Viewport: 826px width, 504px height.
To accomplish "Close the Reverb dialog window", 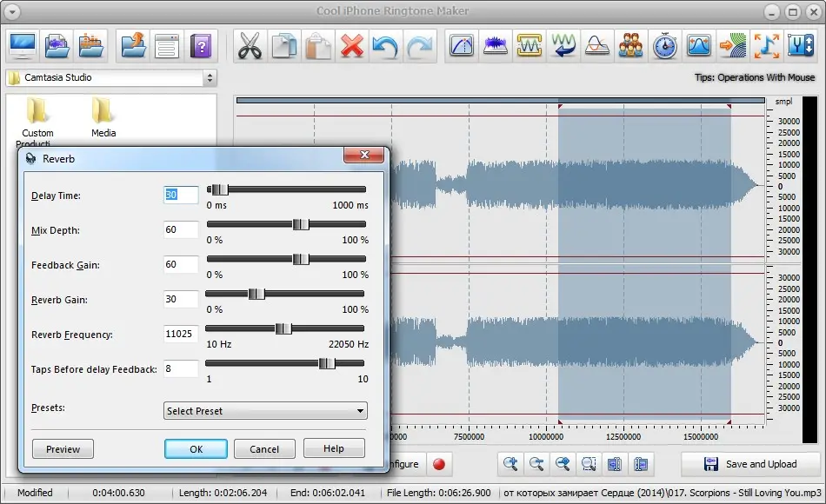I will click(364, 155).
